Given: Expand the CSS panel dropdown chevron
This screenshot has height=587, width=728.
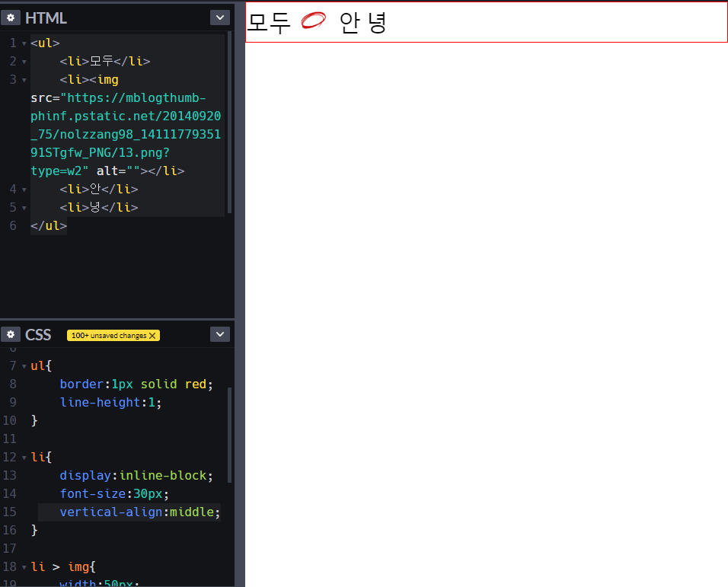Looking at the screenshot, I should tap(220, 334).
